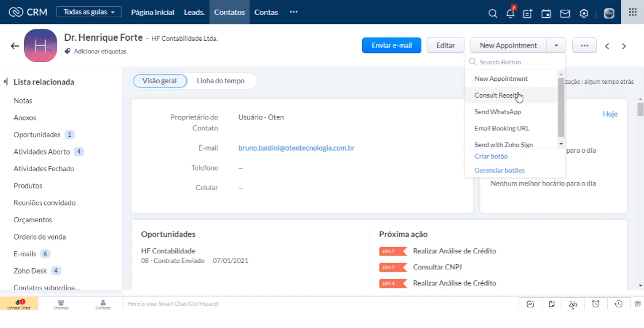Click the arrow next to New Appointment
Viewport: 644px width, 328px height.
[x=556, y=45]
